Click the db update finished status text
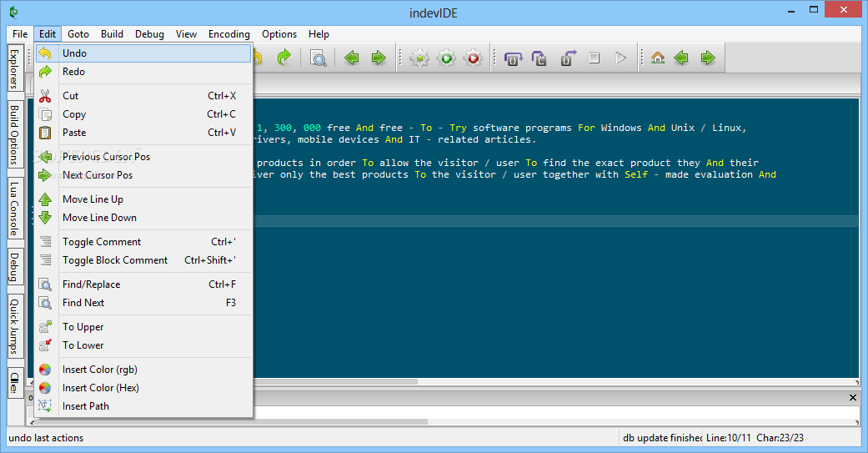This screenshot has width=868, height=453. 662,437
